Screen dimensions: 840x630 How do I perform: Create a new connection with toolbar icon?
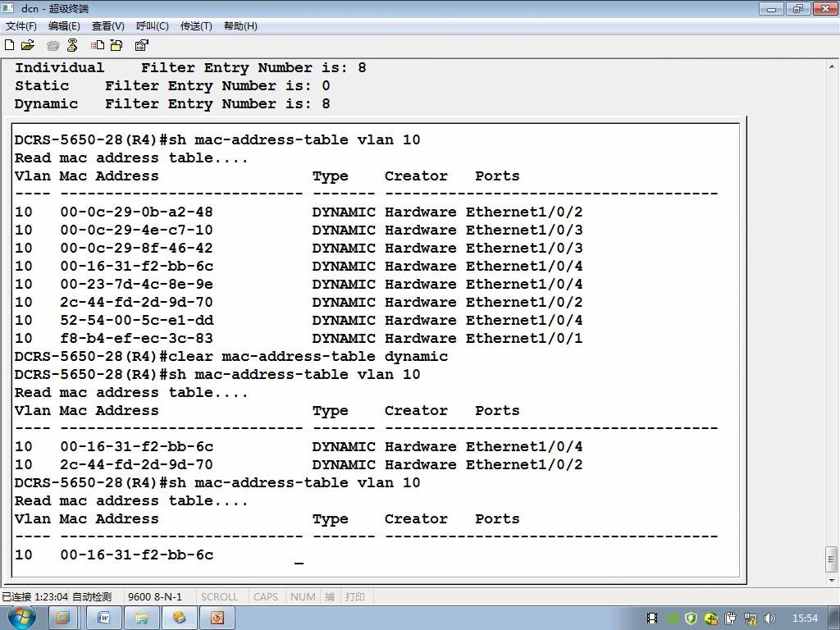[9, 45]
